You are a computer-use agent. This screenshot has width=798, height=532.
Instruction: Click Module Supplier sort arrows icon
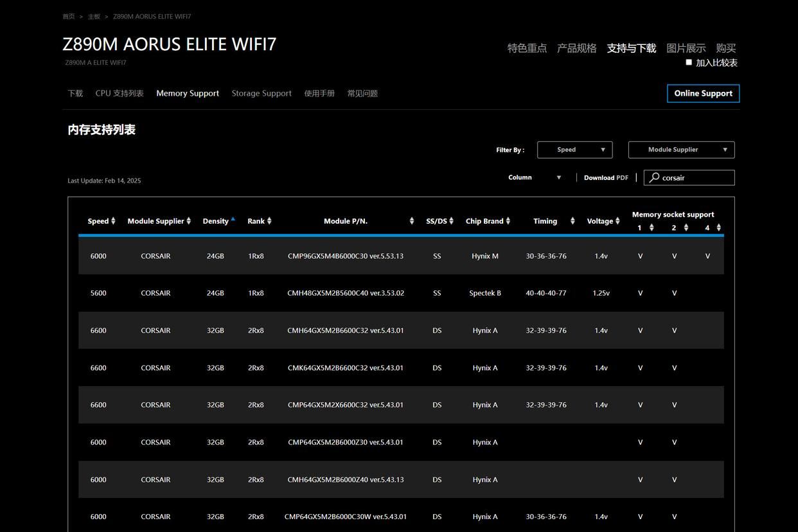[x=189, y=221]
